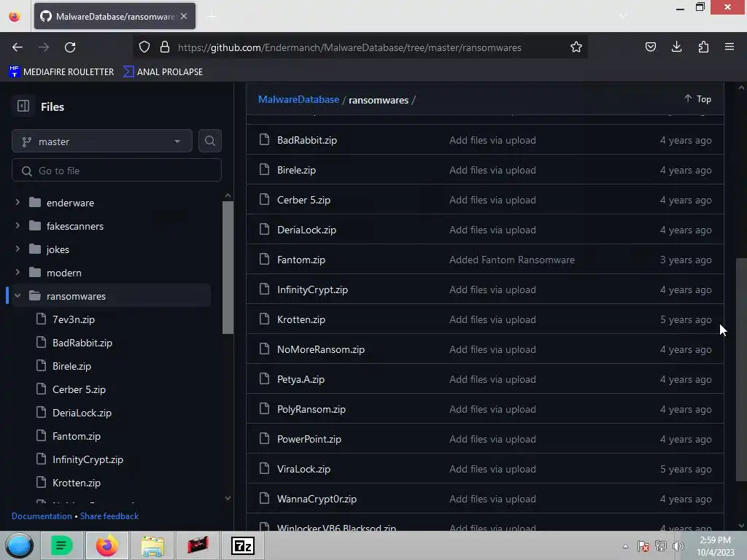Open the second bookmark in bookmarks bar
Image resolution: width=747 pixels, height=560 pixels.
(x=163, y=72)
